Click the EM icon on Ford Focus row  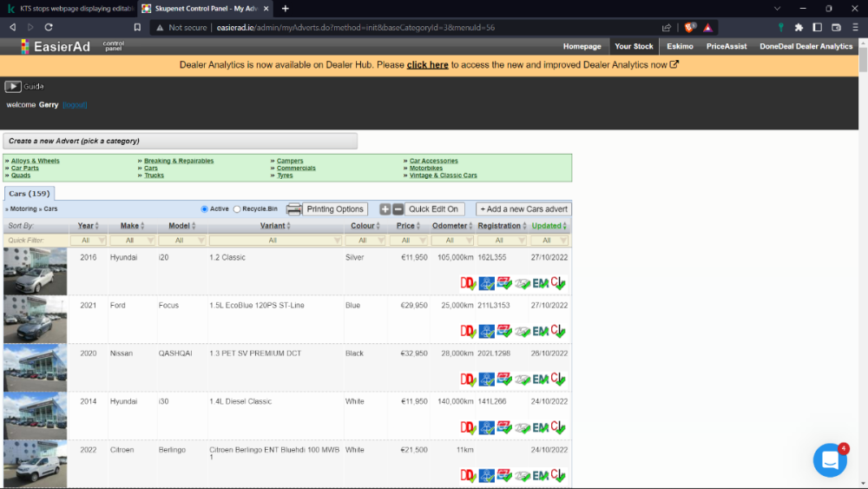point(541,331)
